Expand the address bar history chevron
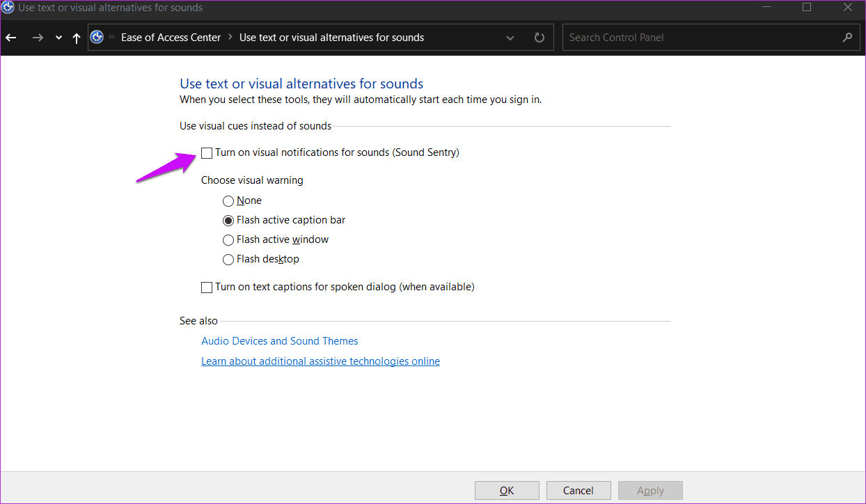The image size is (866, 504). click(x=510, y=38)
